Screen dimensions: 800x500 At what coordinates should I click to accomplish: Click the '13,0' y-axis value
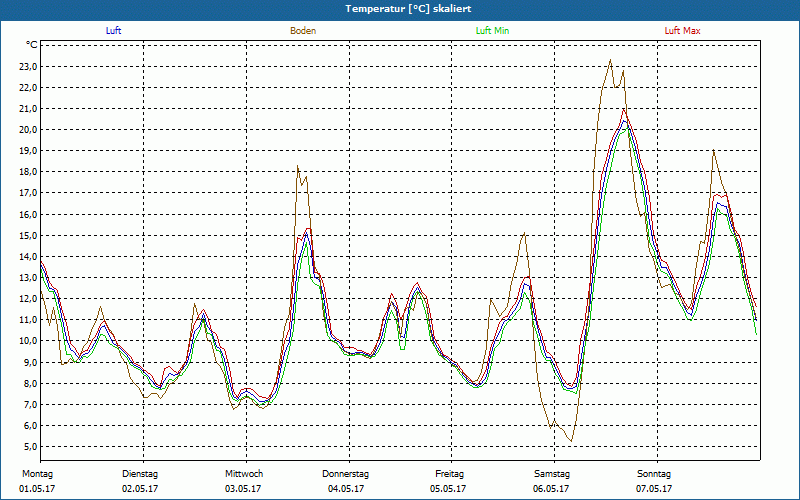point(28,278)
